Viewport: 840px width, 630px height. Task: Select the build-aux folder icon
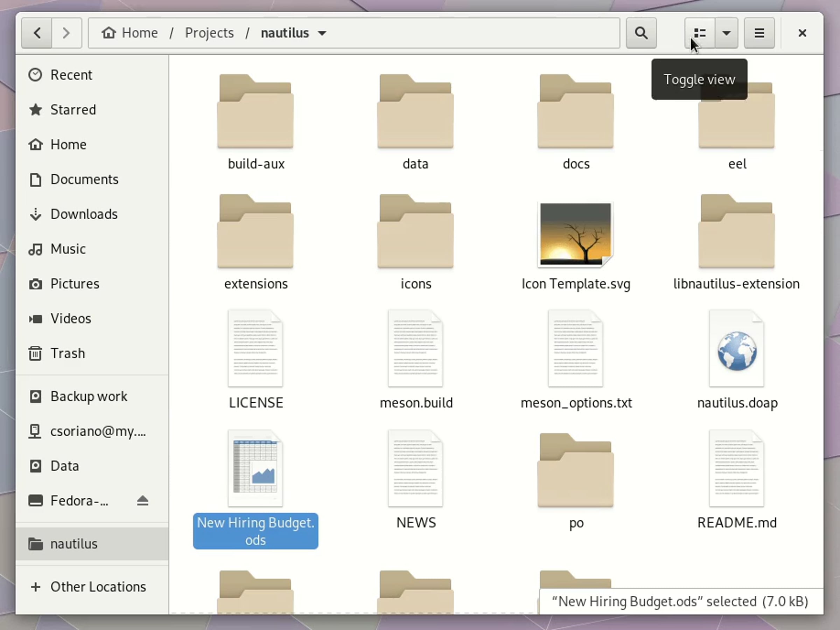coord(255,111)
